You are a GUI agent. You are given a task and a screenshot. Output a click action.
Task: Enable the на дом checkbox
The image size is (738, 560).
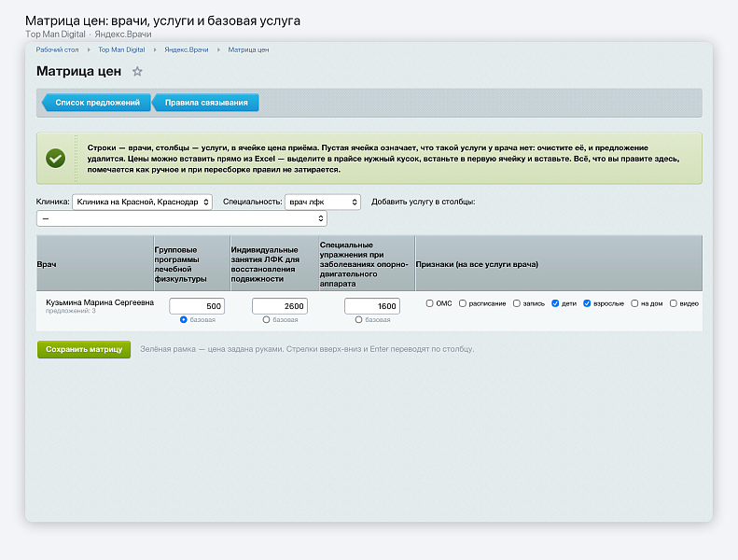tap(634, 303)
